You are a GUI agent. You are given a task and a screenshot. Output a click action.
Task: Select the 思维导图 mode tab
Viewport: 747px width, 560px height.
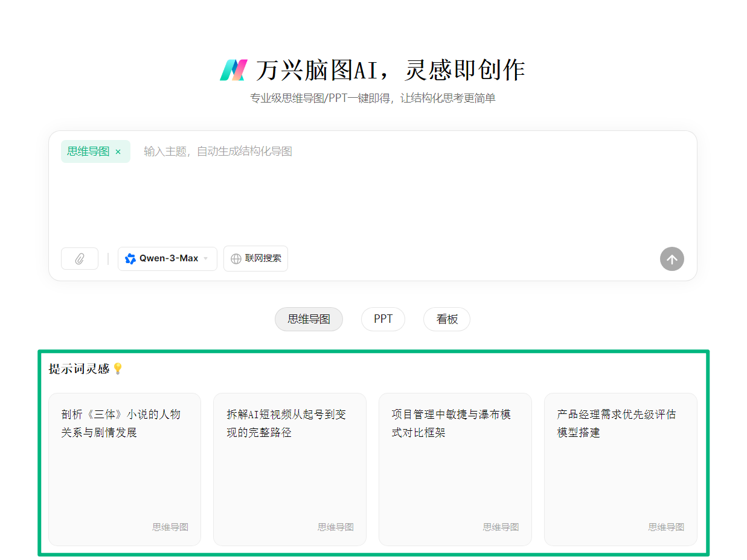(x=309, y=319)
